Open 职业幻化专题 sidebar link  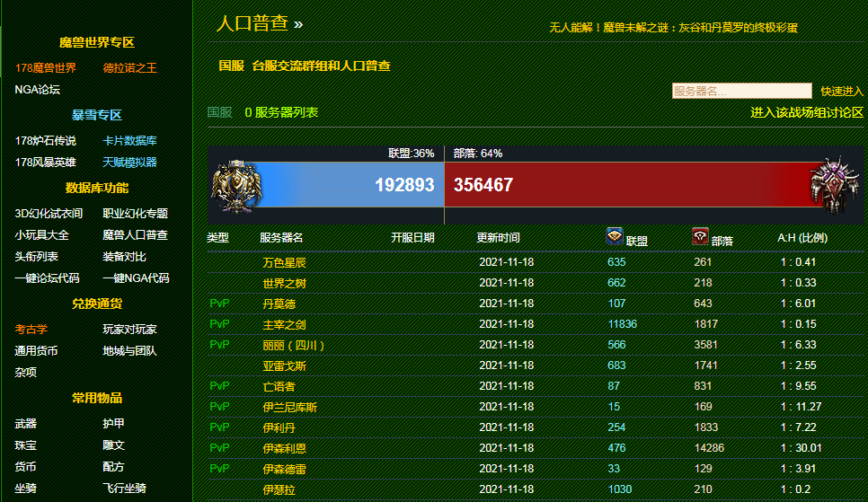135,213
